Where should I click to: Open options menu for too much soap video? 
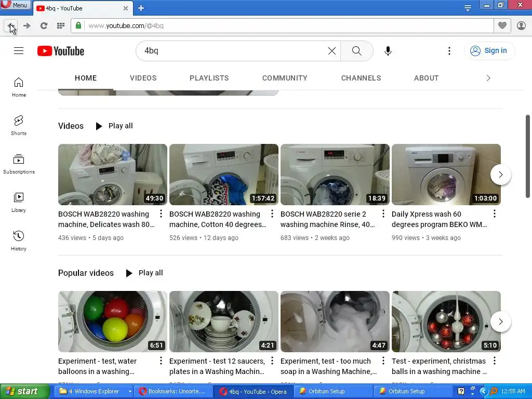(x=383, y=361)
